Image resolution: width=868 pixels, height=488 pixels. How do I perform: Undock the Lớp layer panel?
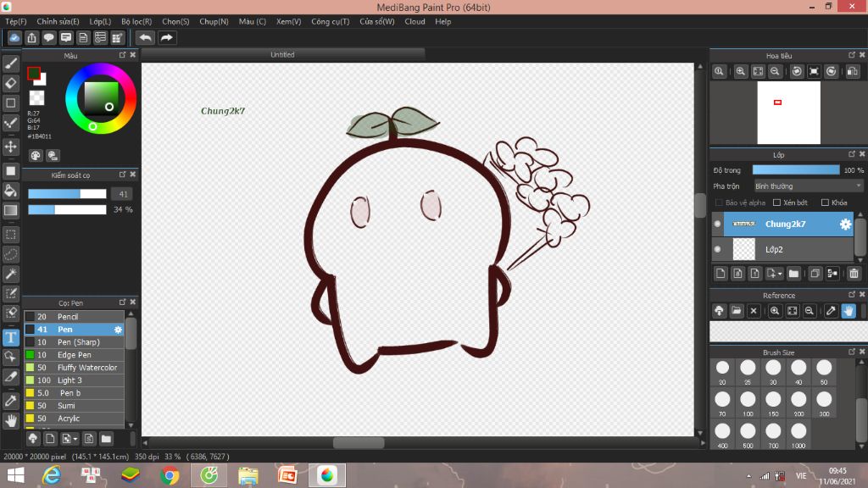(851, 154)
